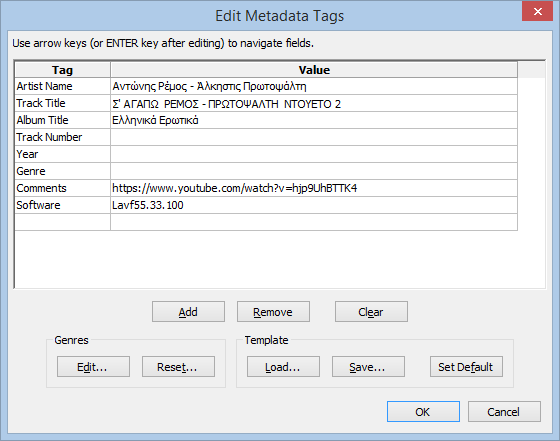Open Genres Edit dialog
The width and height of the screenshot is (560, 441).
tap(93, 366)
